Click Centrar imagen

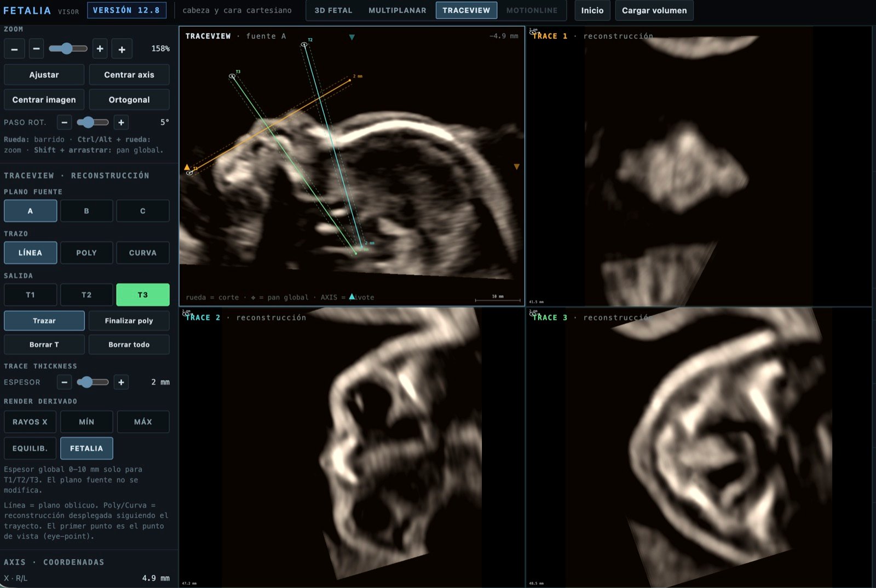[x=44, y=100]
